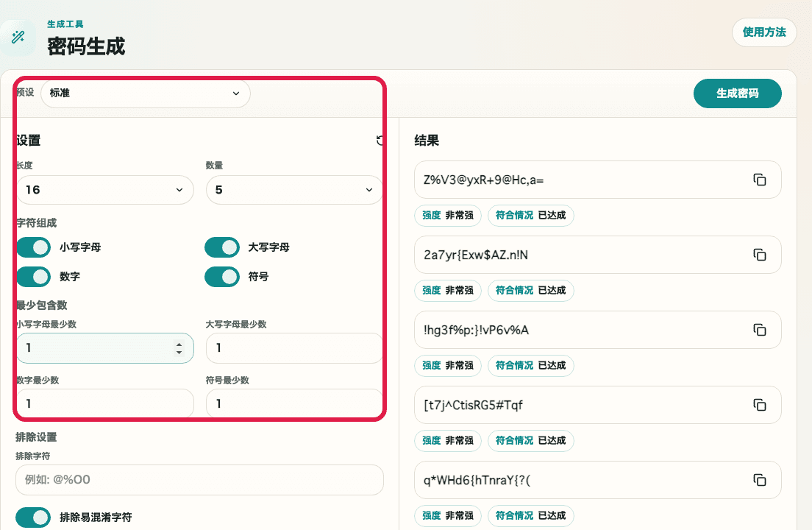Image resolution: width=812 pixels, height=530 pixels.
Task: Disable the 数字 toggle
Action: tap(33, 276)
